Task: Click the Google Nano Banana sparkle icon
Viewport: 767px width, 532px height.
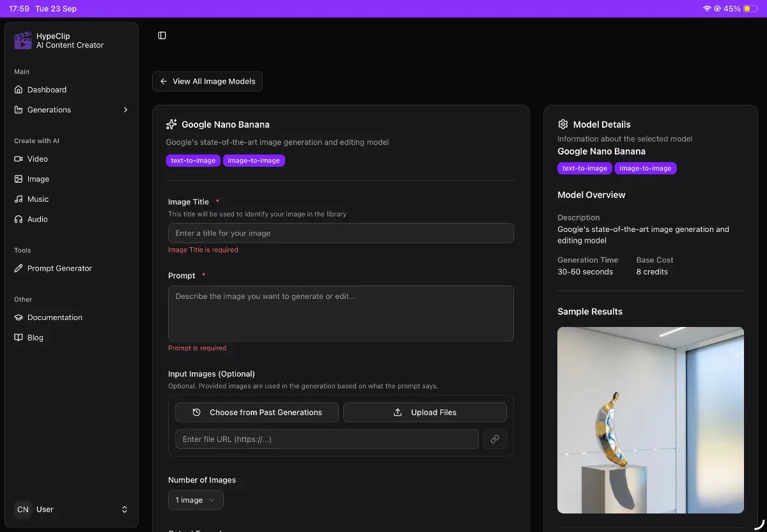Action: click(x=171, y=125)
